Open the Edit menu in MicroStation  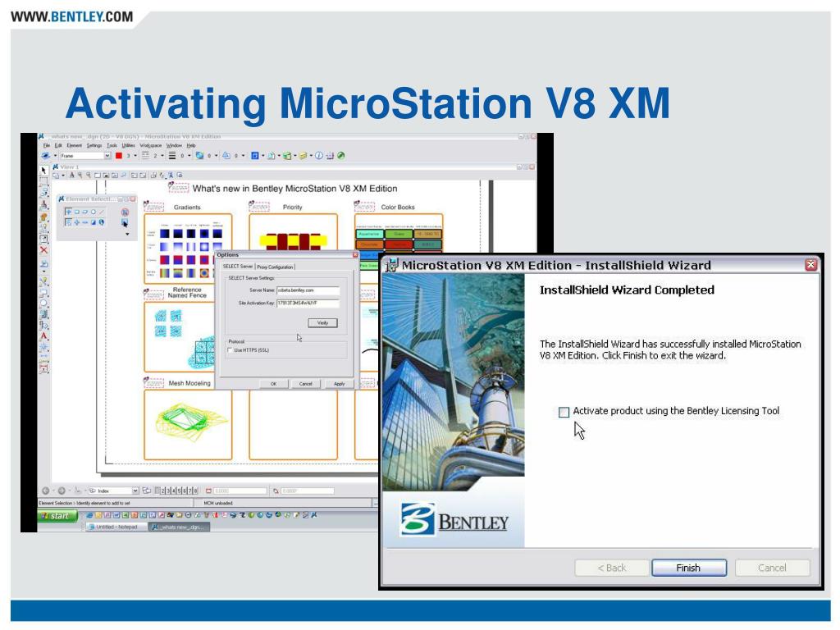pos(58,145)
